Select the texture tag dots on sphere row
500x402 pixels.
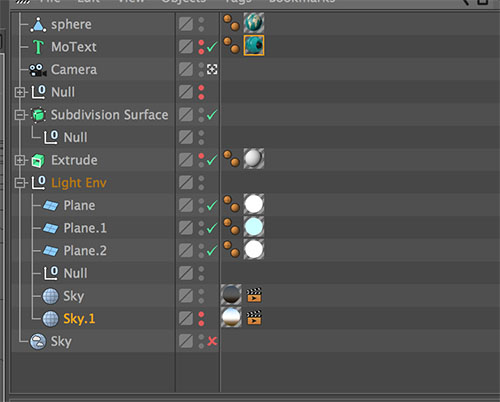231,23
